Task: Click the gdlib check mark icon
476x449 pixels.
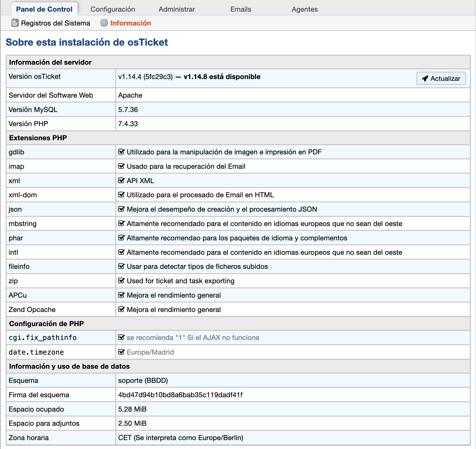Action: (x=121, y=152)
